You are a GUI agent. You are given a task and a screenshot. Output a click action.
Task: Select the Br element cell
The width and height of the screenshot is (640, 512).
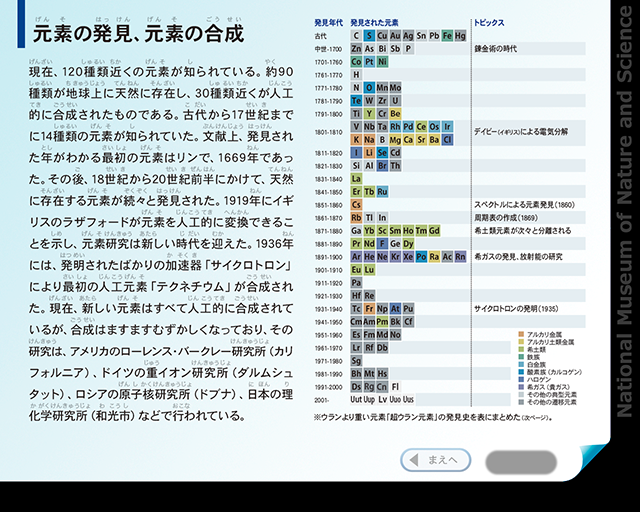(x=382, y=166)
